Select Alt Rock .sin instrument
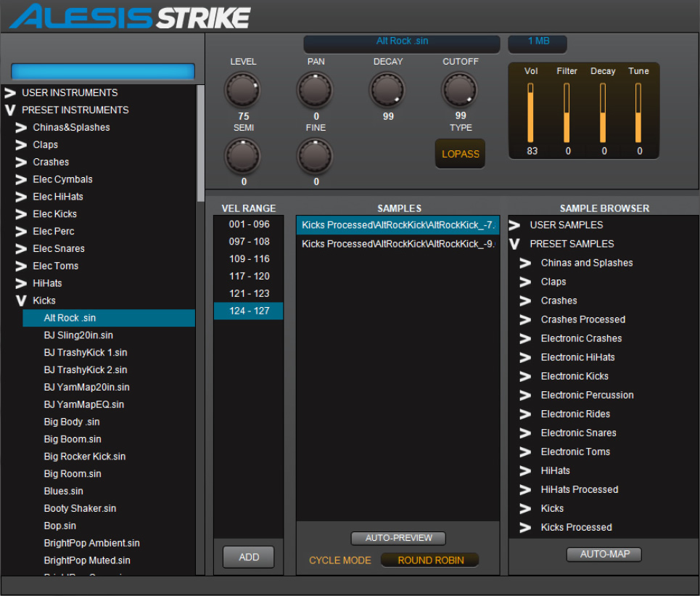The width and height of the screenshot is (700, 596). (x=109, y=318)
